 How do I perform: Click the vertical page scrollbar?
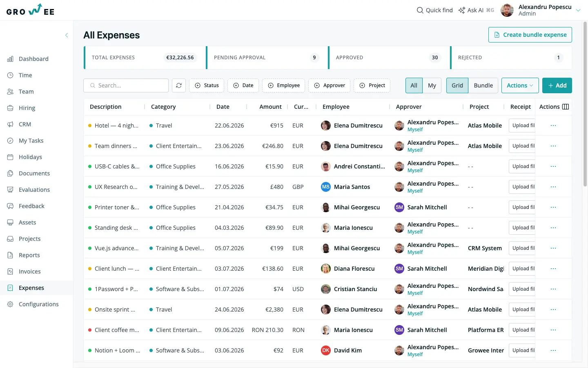[x=585, y=104]
